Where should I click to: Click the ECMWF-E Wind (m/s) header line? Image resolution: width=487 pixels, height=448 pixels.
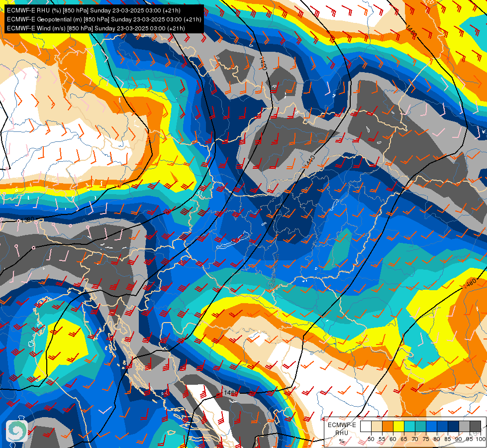pyautogui.click(x=96, y=28)
